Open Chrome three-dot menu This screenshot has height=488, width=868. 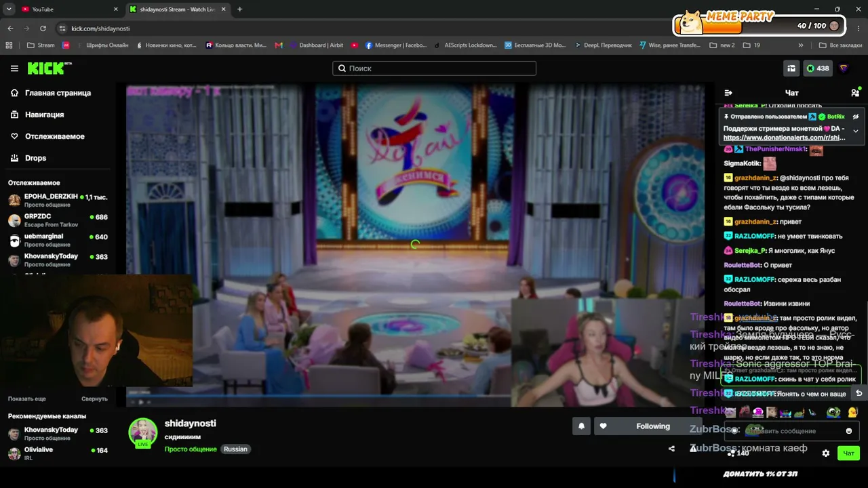tap(857, 28)
